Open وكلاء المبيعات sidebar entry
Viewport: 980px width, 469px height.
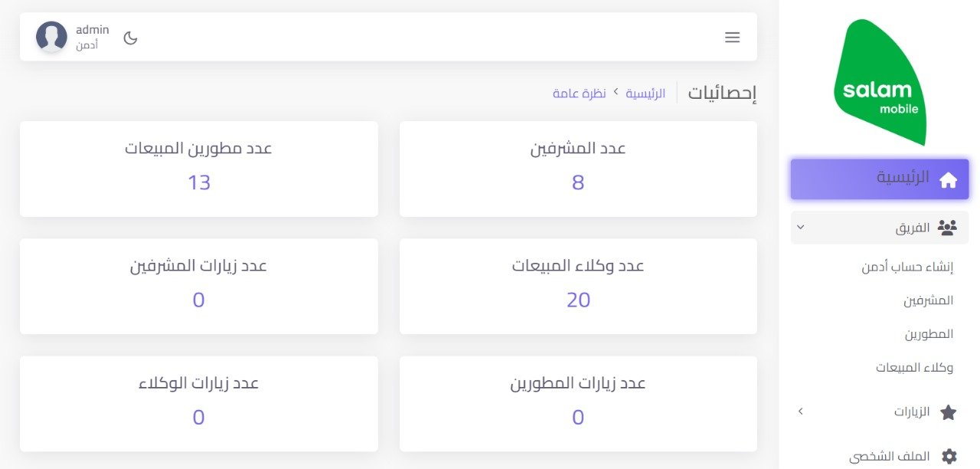click(915, 368)
